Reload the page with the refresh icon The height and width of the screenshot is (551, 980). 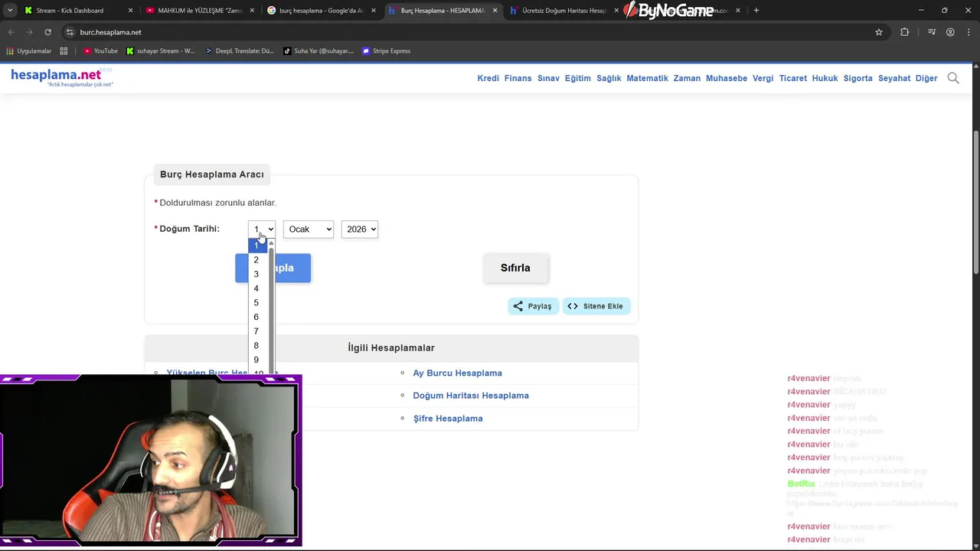(x=47, y=32)
